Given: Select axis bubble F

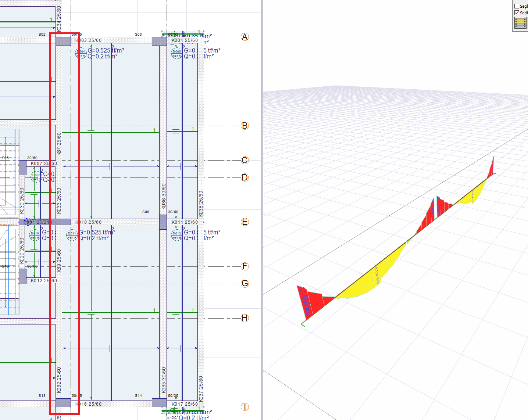Looking at the screenshot, I should pyautogui.click(x=245, y=266).
